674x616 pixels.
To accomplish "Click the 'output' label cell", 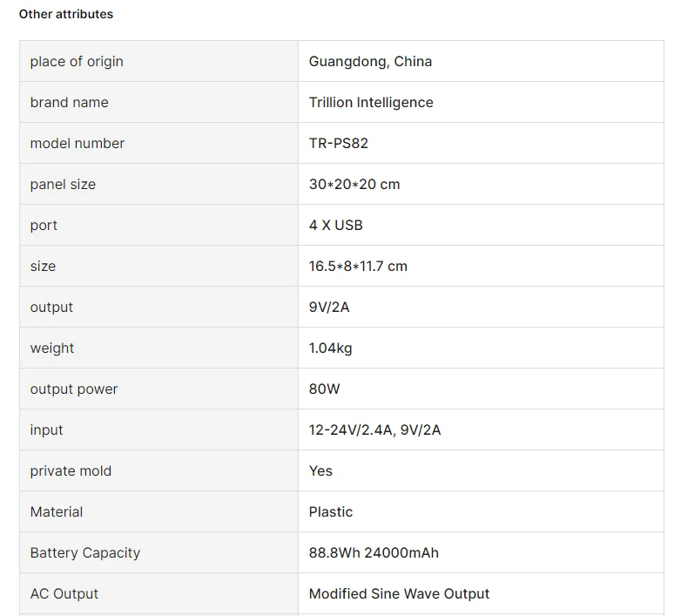I will [51, 307].
